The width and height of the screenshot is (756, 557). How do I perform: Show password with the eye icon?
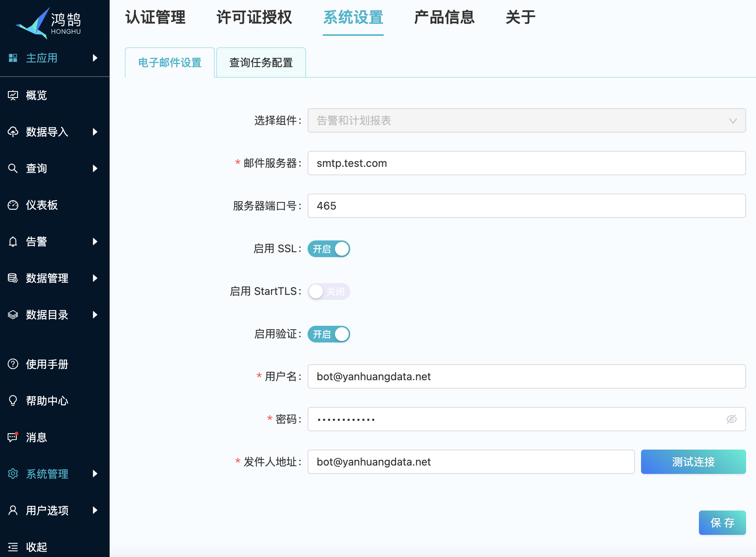pyautogui.click(x=731, y=419)
